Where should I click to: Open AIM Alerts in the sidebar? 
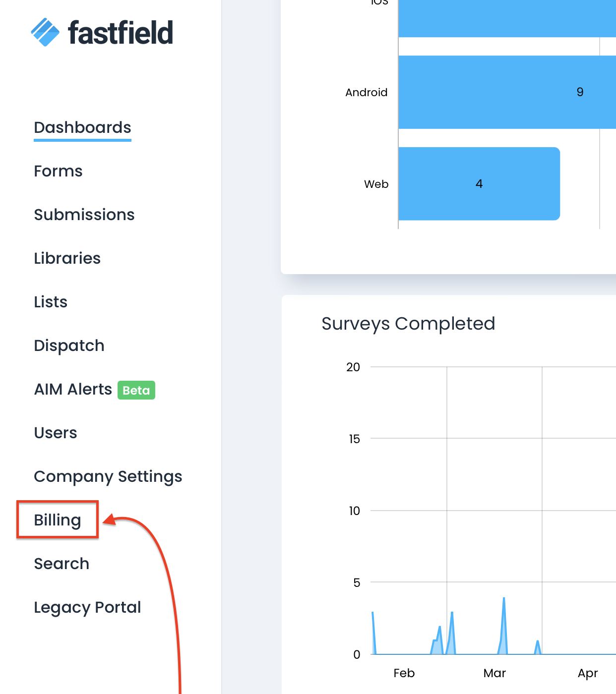click(73, 389)
